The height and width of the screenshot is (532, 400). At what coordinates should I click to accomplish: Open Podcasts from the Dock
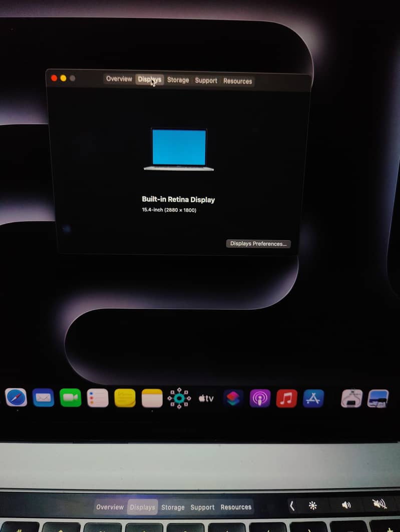260,398
